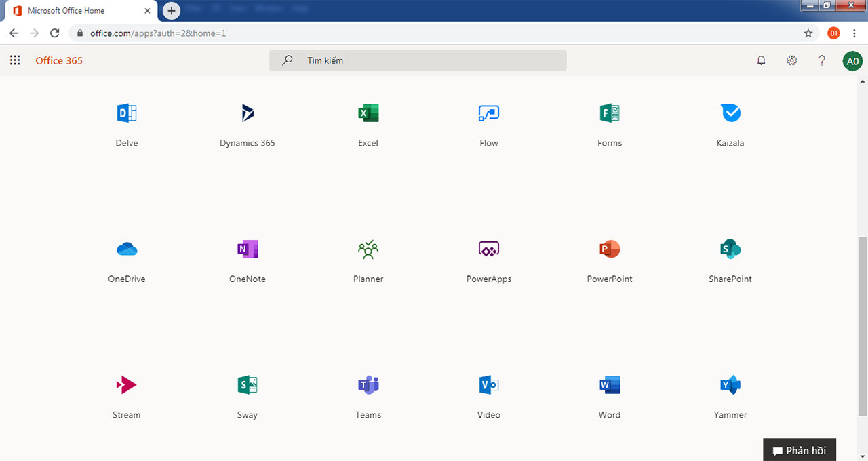
Task: Launch the Yammer app icon
Action: click(730, 385)
